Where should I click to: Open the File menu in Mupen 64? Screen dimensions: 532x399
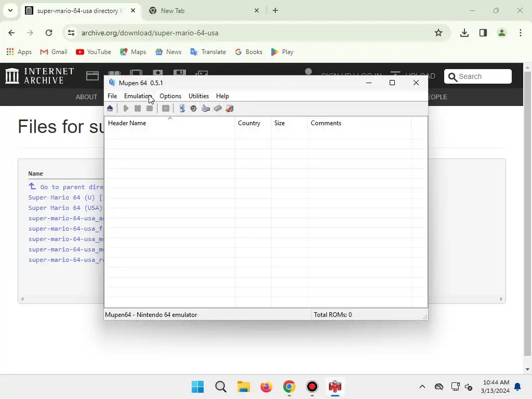click(112, 96)
